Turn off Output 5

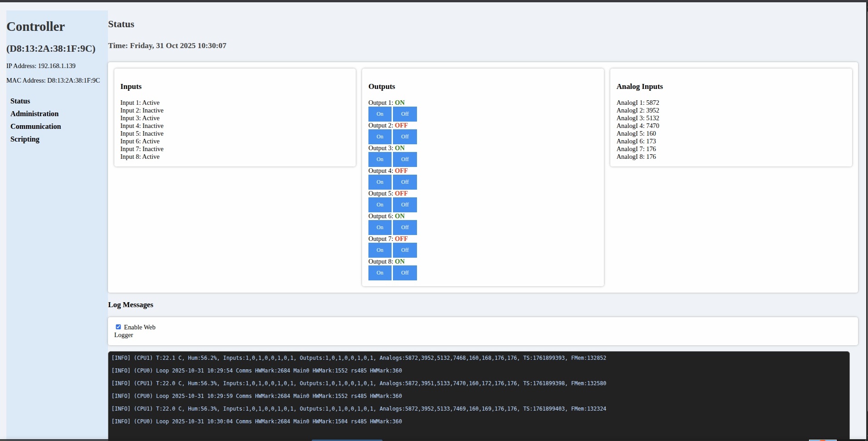404,205
